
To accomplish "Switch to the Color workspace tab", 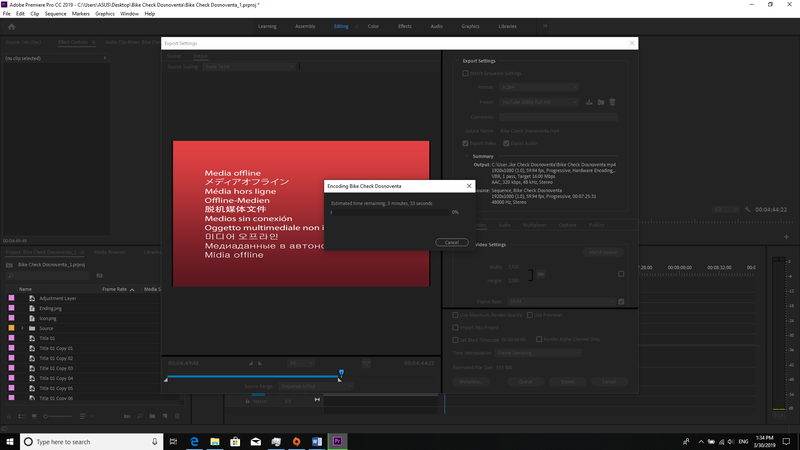I will (373, 26).
